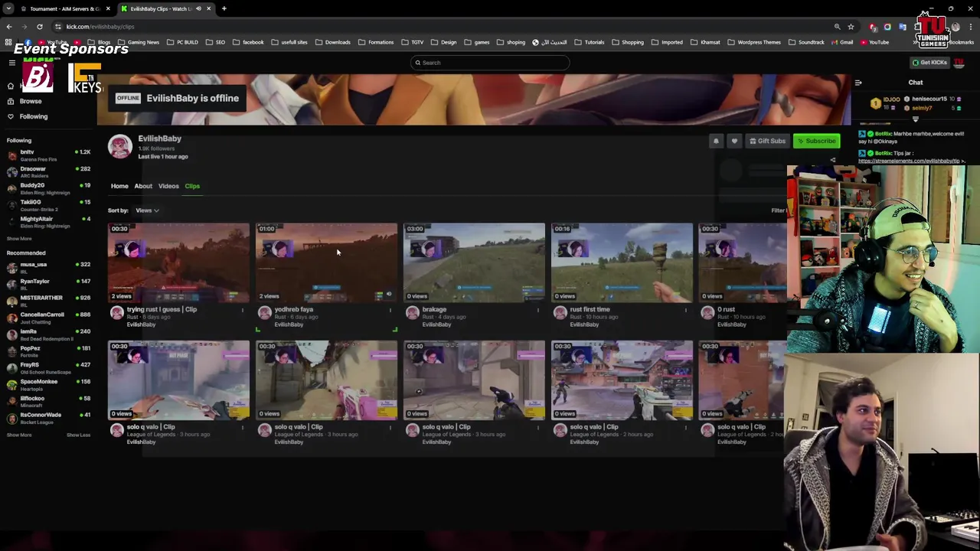Open MISTERARTHER avatar in Recommended

pyautogui.click(x=11, y=301)
